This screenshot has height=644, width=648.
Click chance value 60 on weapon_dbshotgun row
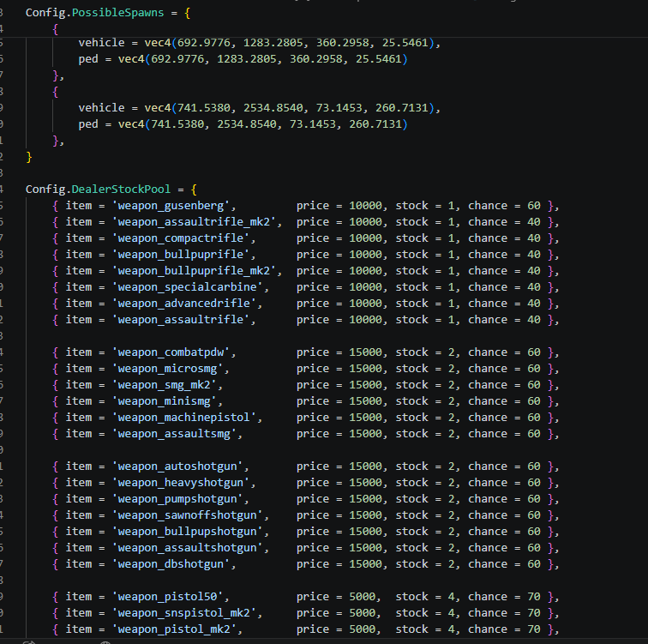534,564
